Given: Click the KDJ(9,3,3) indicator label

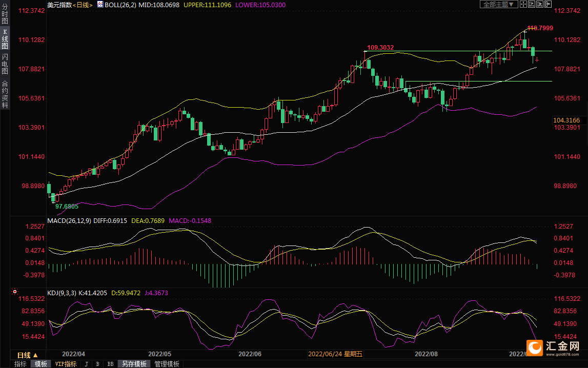Looking at the screenshot, I should click(x=62, y=293).
